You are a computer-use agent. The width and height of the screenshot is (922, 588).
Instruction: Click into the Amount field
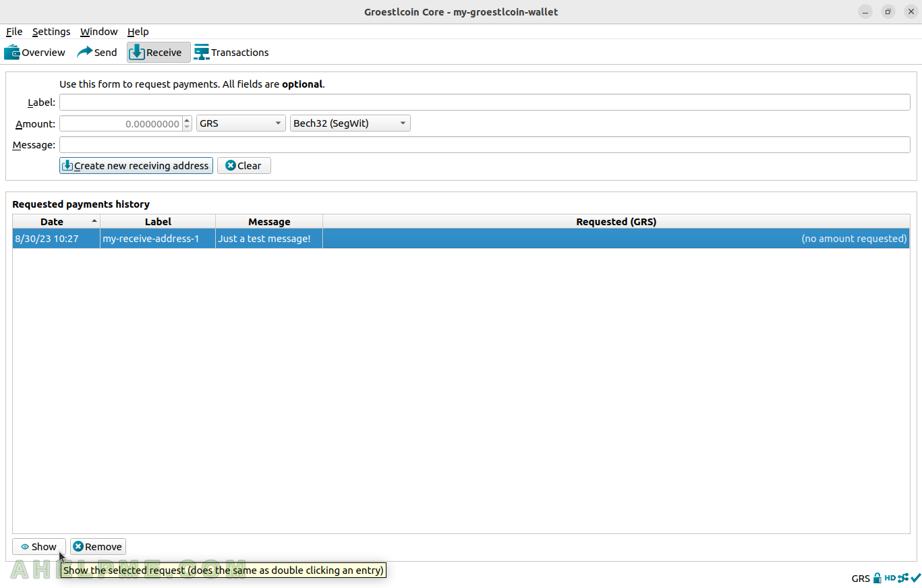click(121, 124)
